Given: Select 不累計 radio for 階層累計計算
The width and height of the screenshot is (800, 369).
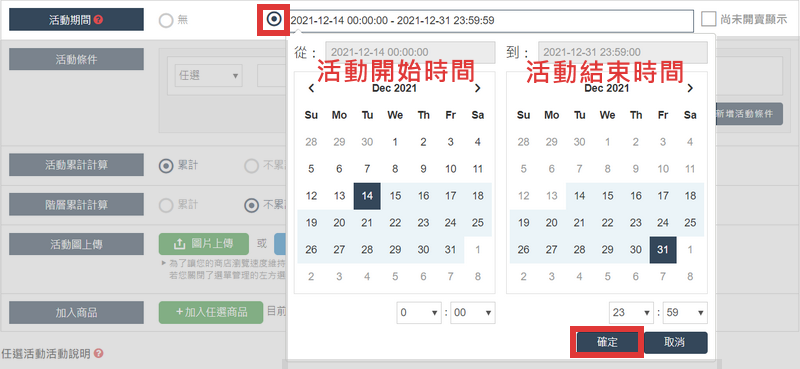Looking at the screenshot, I should 252,205.
